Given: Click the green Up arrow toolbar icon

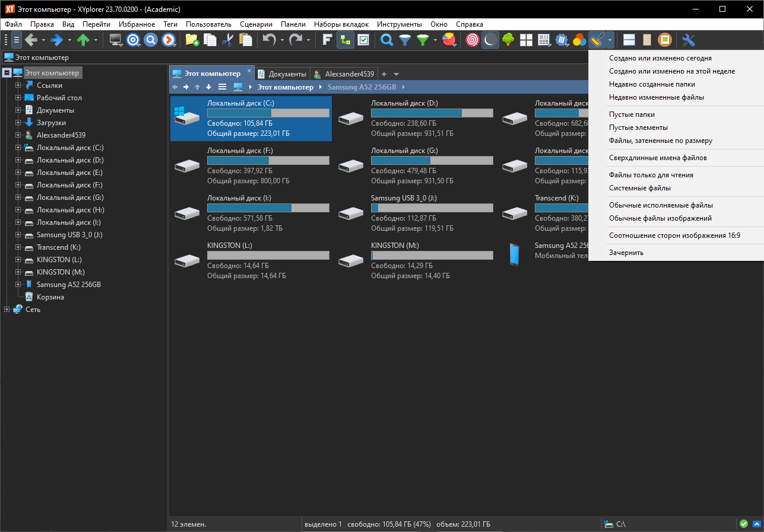Looking at the screenshot, I should tap(83, 40).
